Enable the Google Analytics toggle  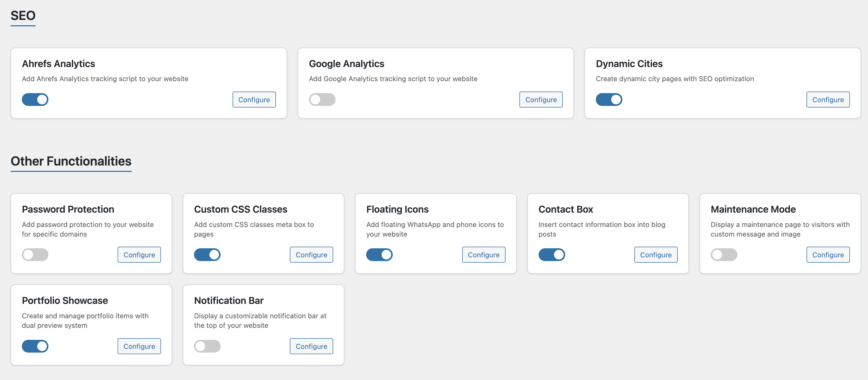pos(322,100)
